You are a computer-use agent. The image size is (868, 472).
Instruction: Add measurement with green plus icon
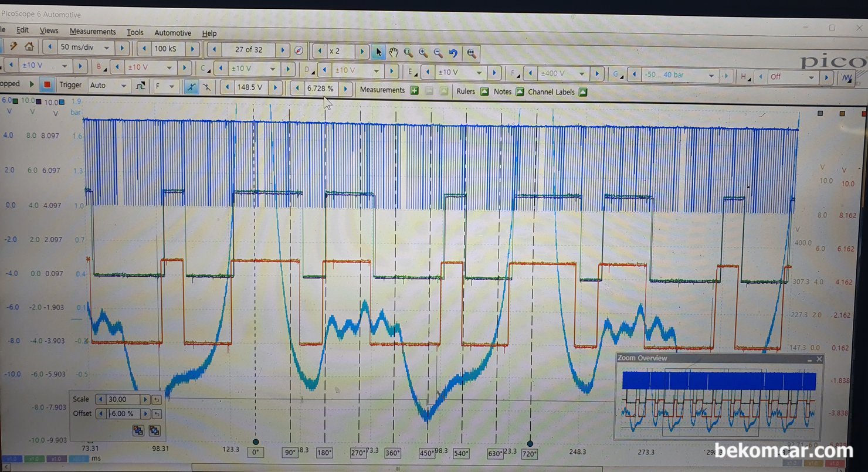(x=415, y=90)
